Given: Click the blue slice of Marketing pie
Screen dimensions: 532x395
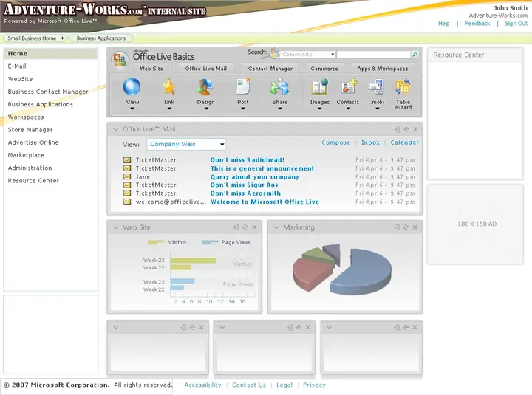Looking at the screenshot, I should pos(363,273).
